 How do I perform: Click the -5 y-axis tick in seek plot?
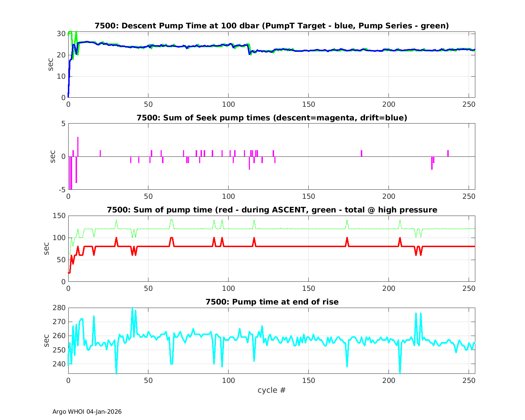pos(62,190)
